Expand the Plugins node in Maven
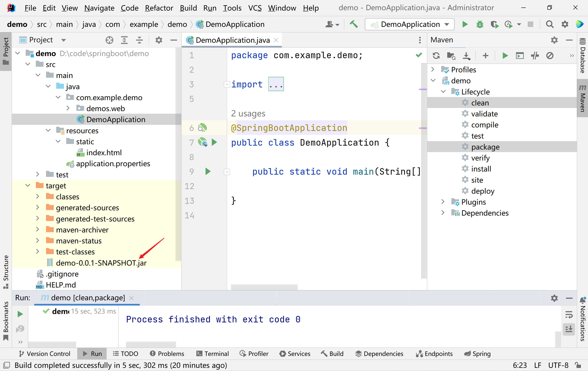The height and width of the screenshot is (371, 588). [x=443, y=202]
